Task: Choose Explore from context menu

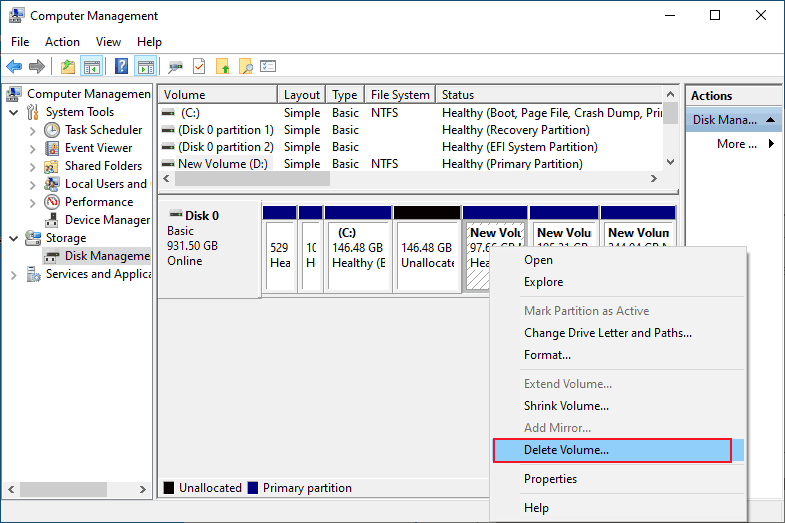Action: point(618,282)
